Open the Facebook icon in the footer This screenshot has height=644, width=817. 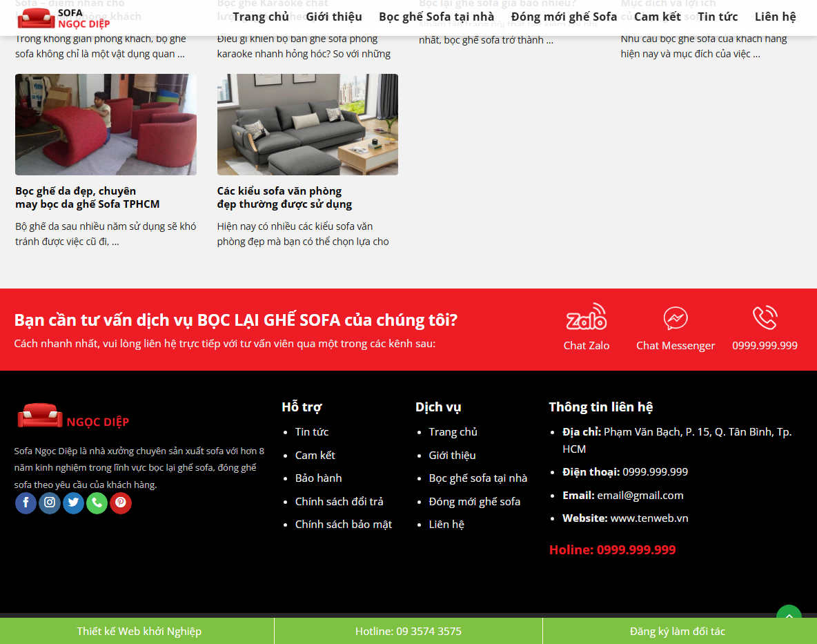[x=26, y=503]
